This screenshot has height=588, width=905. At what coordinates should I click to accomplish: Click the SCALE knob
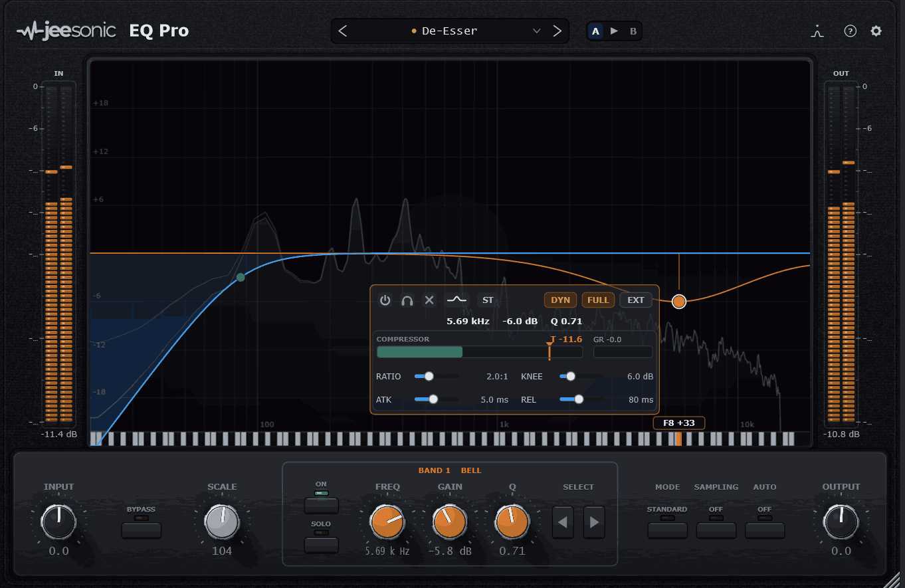[x=222, y=522]
